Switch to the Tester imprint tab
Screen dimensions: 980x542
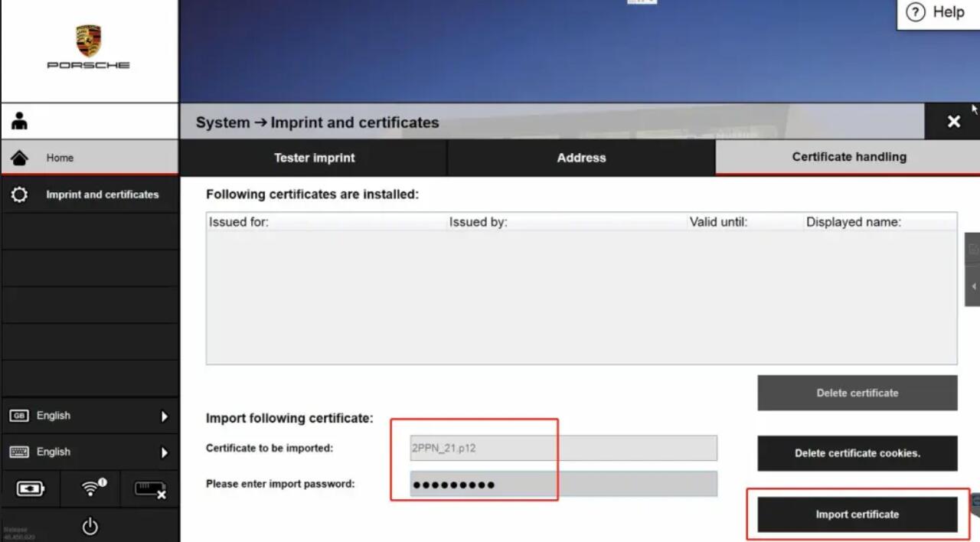[314, 158]
